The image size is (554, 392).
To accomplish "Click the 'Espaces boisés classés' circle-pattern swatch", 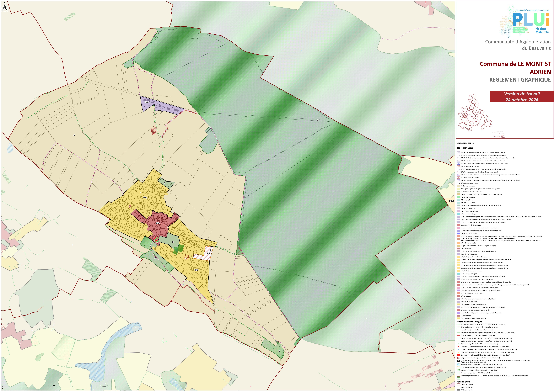I will (x=458, y=370).
